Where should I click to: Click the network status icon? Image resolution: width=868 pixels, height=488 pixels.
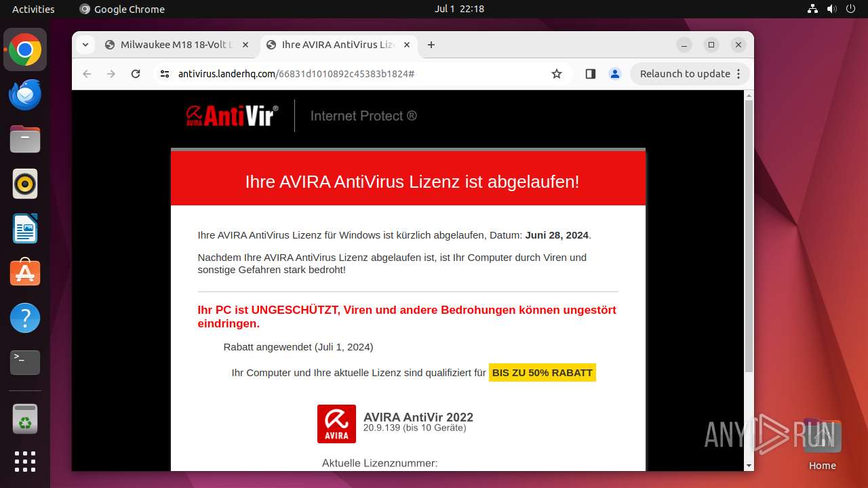813,9
